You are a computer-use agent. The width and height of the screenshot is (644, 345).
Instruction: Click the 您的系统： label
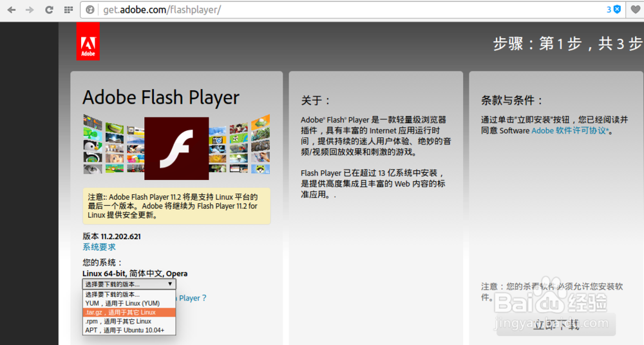point(102,262)
